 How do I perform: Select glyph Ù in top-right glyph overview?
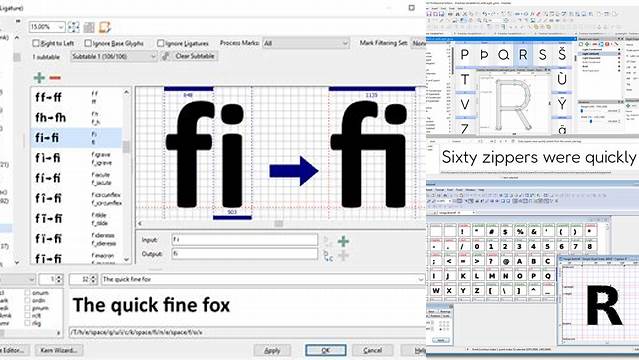(562, 79)
